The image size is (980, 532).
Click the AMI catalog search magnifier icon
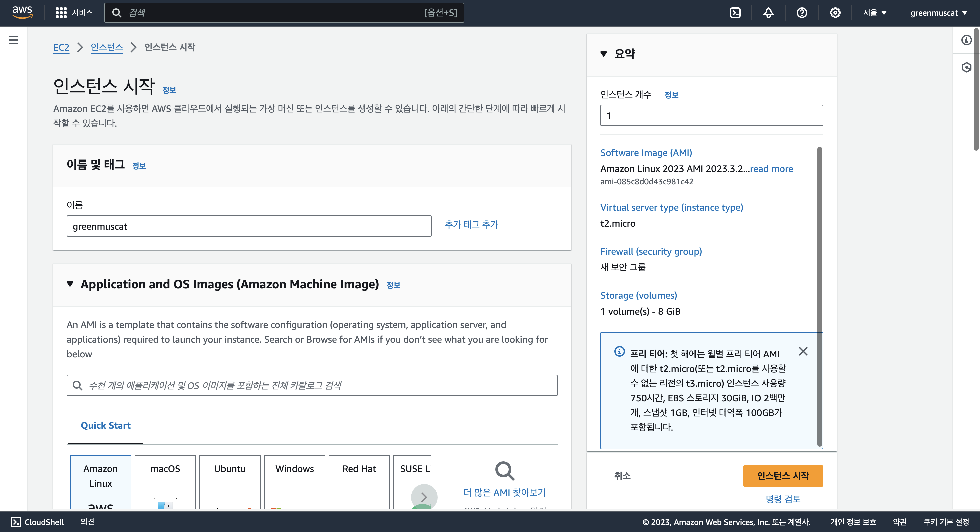coord(78,385)
